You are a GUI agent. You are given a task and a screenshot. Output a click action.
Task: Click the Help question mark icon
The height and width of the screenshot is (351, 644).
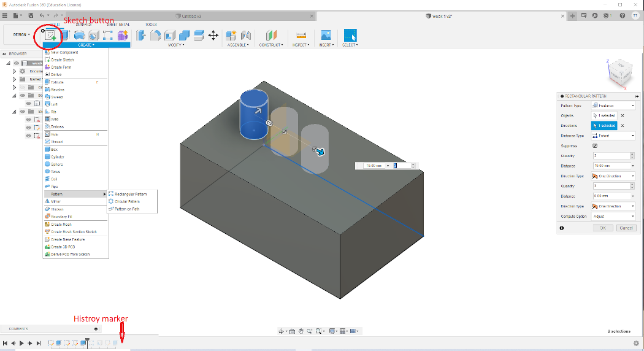click(623, 15)
